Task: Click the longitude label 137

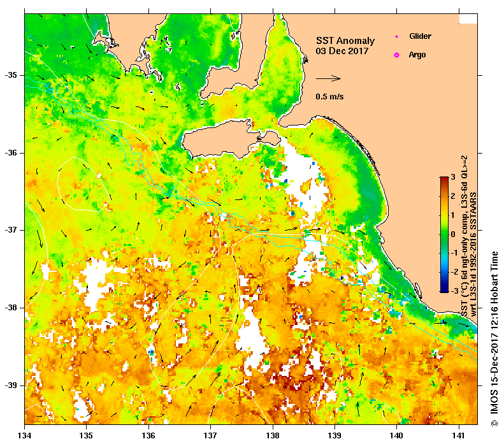Action: coord(210,436)
